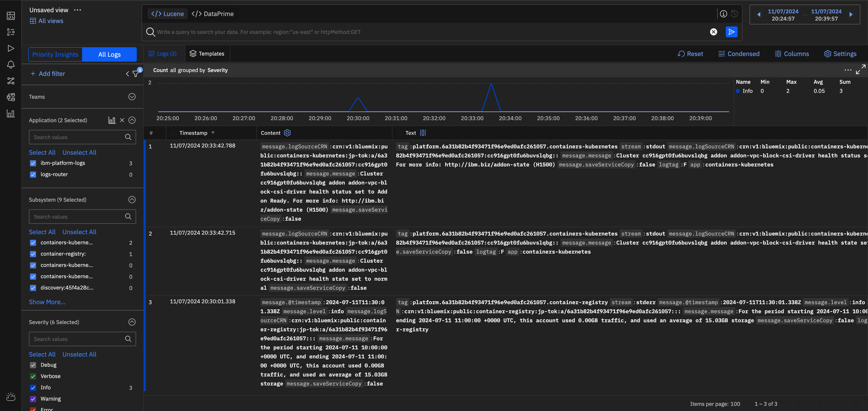Collapse the Severity filter section

point(132,322)
